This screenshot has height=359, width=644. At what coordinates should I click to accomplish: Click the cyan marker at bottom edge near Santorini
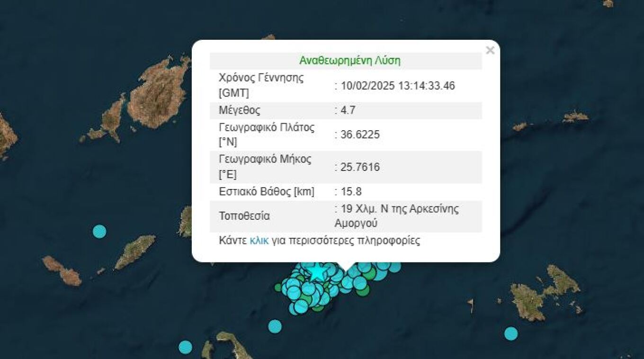(185, 347)
